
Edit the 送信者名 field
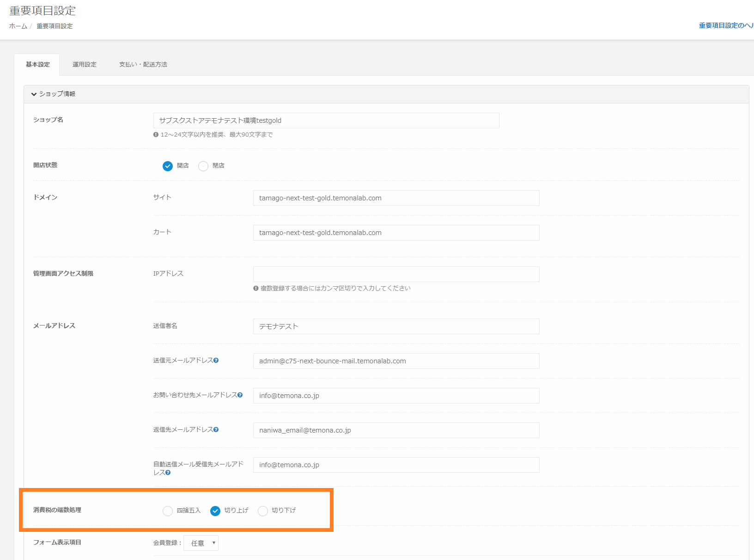[396, 326]
